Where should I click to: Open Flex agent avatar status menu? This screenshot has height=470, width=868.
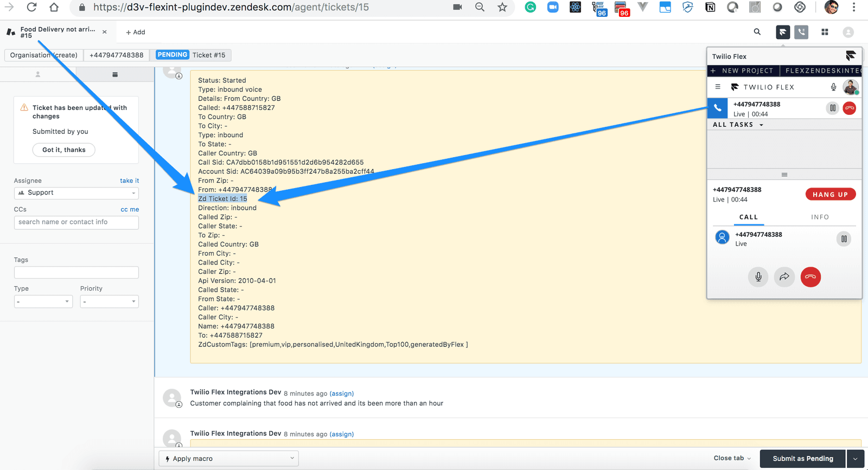[x=851, y=87]
